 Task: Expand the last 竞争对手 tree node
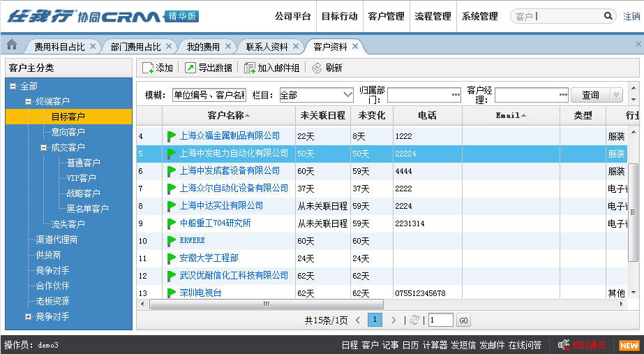tap(28, 316)
